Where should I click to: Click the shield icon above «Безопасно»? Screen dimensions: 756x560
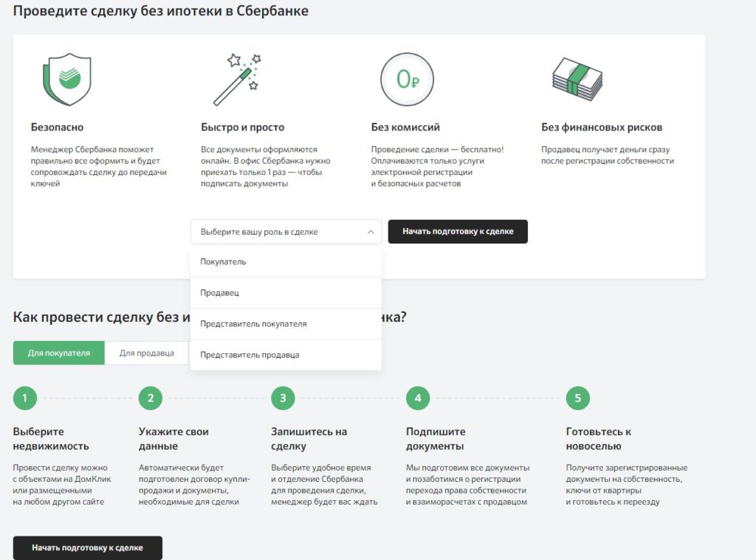coord(67,77)
